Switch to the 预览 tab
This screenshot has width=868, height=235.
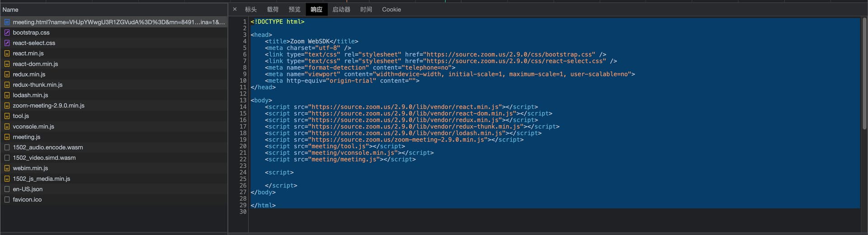[x=294, y=9]
